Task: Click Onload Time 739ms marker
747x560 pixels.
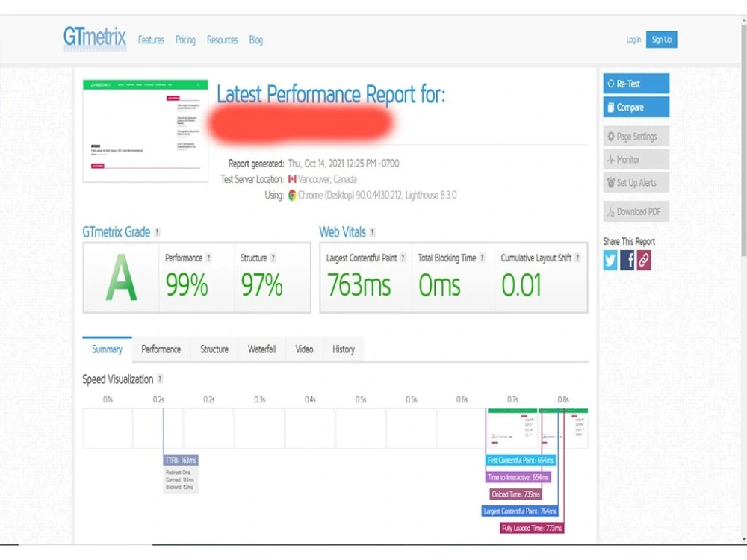Action: (x=515, y=494)
